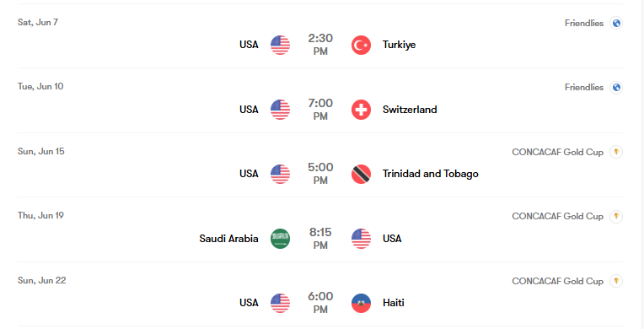Click the Saudi Arabia flag icon
Viewport: 644px width, 329px height.
pyautogui.click(x=280, y=239)
